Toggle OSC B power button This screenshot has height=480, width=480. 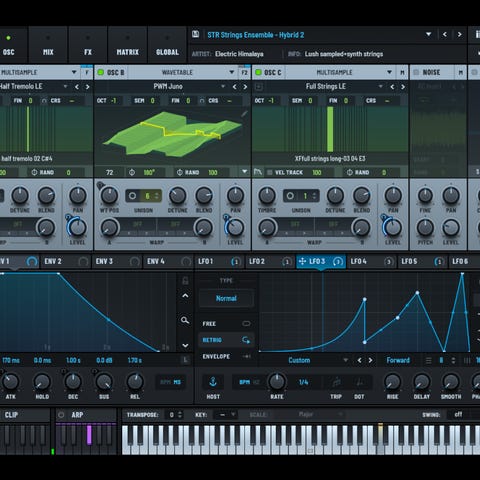100,72
